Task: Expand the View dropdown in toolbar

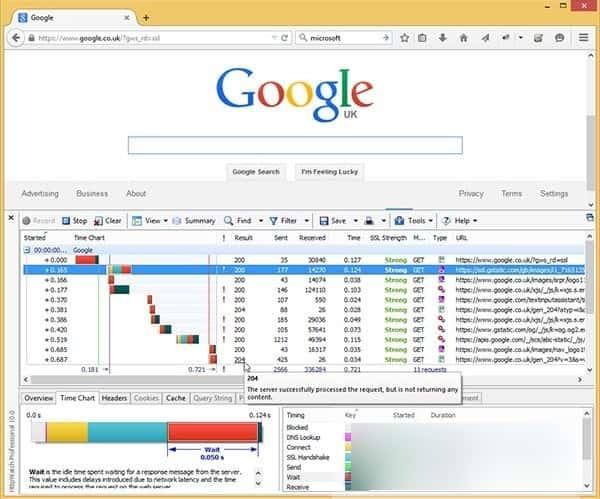Action: click(x=162, y=220)
